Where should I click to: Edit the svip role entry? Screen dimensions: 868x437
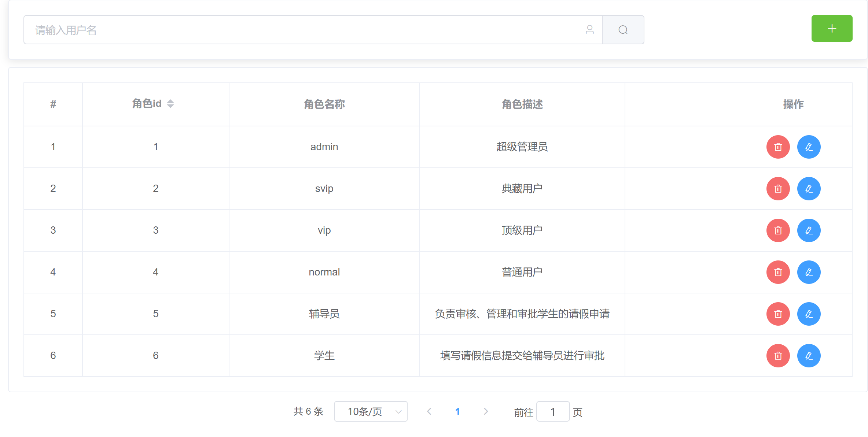[x=809, y=189]
